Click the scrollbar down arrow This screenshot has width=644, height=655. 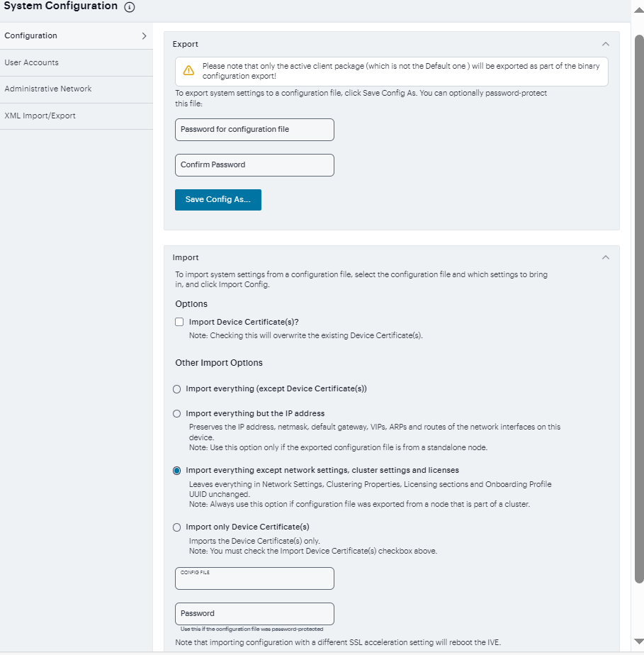click(x=639, y=642)
